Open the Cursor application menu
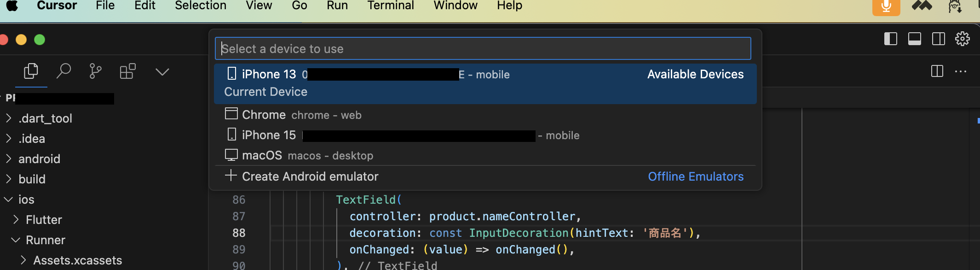The height and width of the screenshot is (270, 980). click(57, 6)
